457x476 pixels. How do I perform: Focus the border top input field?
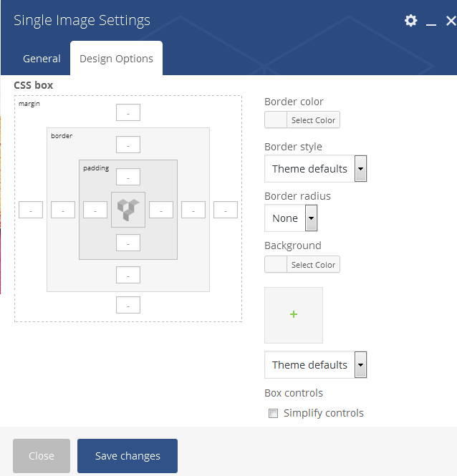128,145
